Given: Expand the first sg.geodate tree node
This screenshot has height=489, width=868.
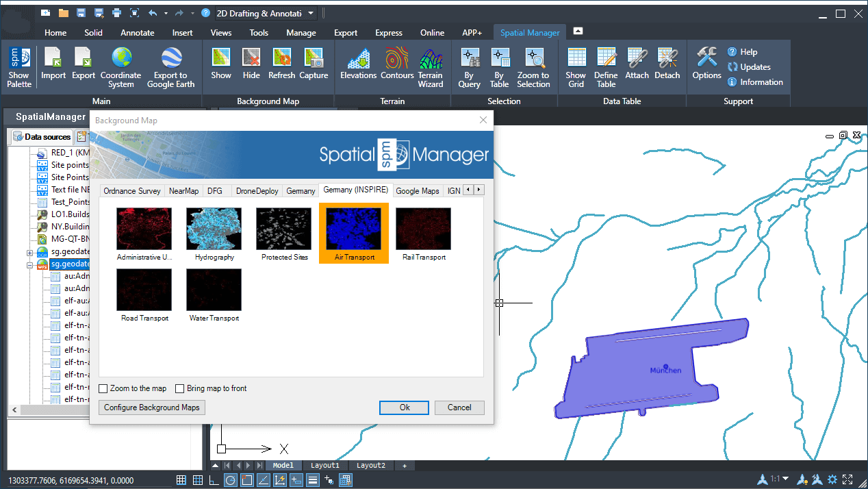Looking at the screenshot, I should [x=30, y=252].
